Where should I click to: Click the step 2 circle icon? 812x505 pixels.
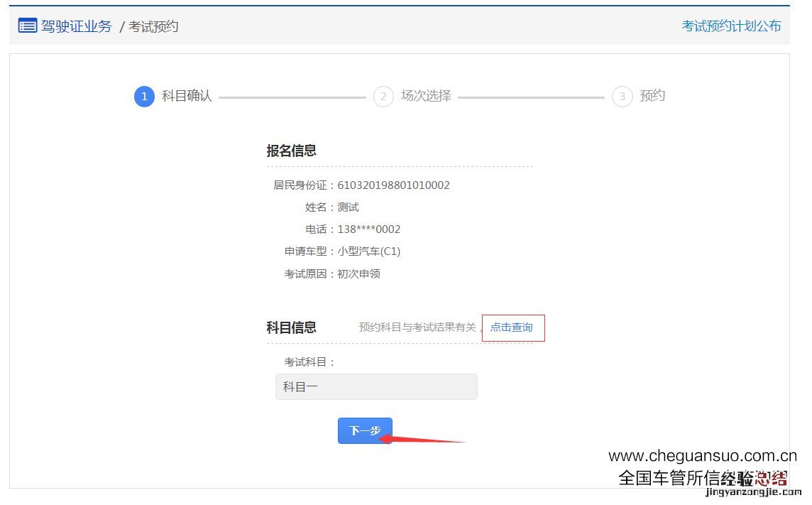coord(383,97)
